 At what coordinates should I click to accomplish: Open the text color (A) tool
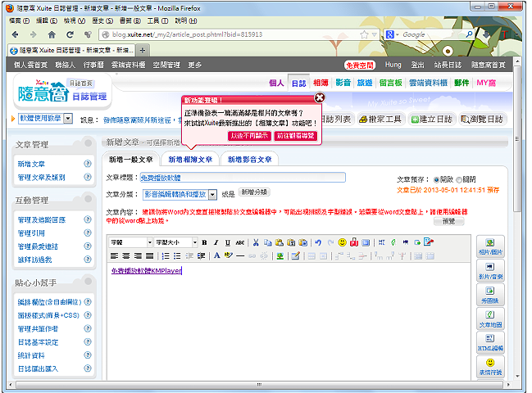(216, 255)
